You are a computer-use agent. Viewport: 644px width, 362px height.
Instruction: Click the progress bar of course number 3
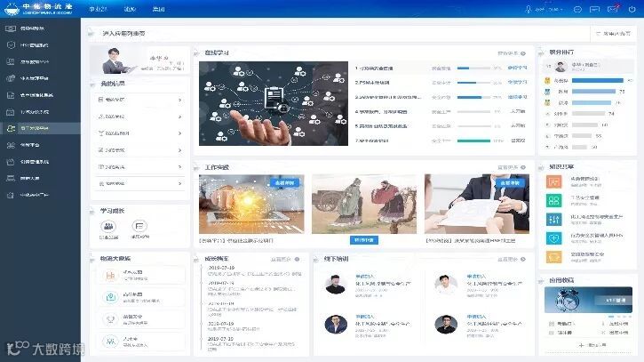(473, 98)
